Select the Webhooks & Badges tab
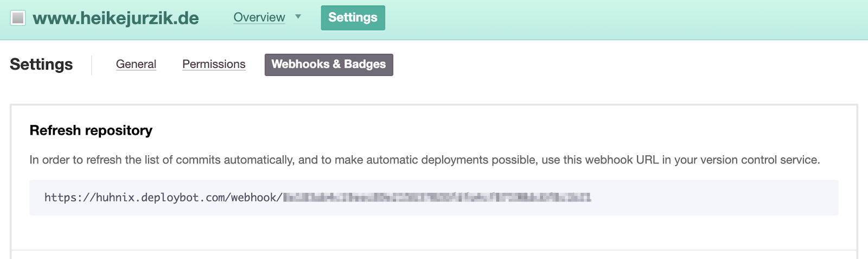 pos(328,65)
